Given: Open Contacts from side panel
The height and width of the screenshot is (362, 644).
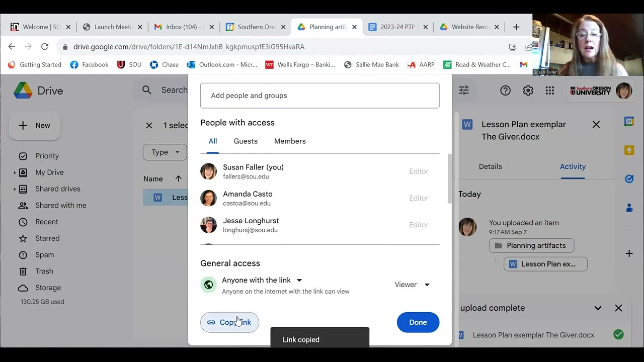Looking at the screenshot, I should coord(629,208).
